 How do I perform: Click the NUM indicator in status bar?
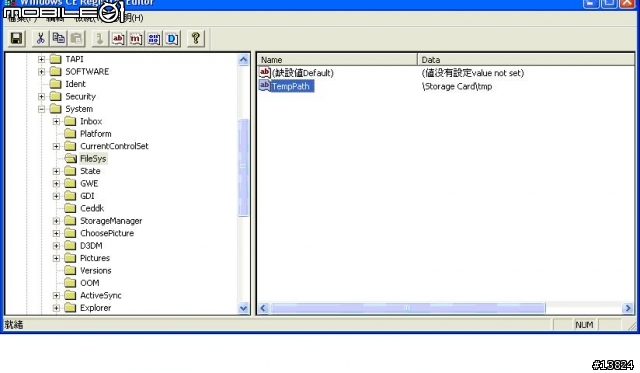point(584,325)
